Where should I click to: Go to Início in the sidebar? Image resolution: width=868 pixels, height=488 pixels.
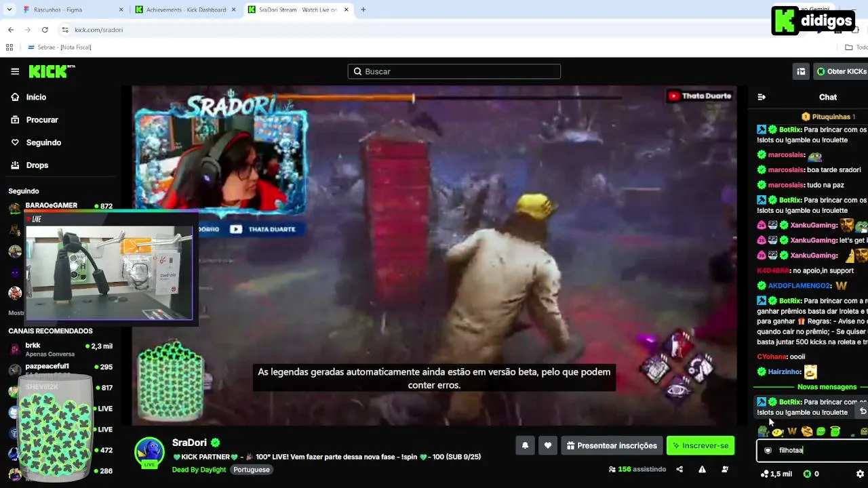point(36,97)
